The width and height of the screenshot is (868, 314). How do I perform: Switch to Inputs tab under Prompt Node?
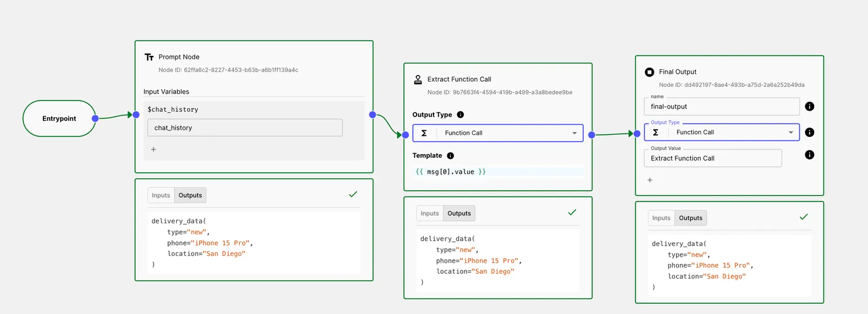coord(161,196)
